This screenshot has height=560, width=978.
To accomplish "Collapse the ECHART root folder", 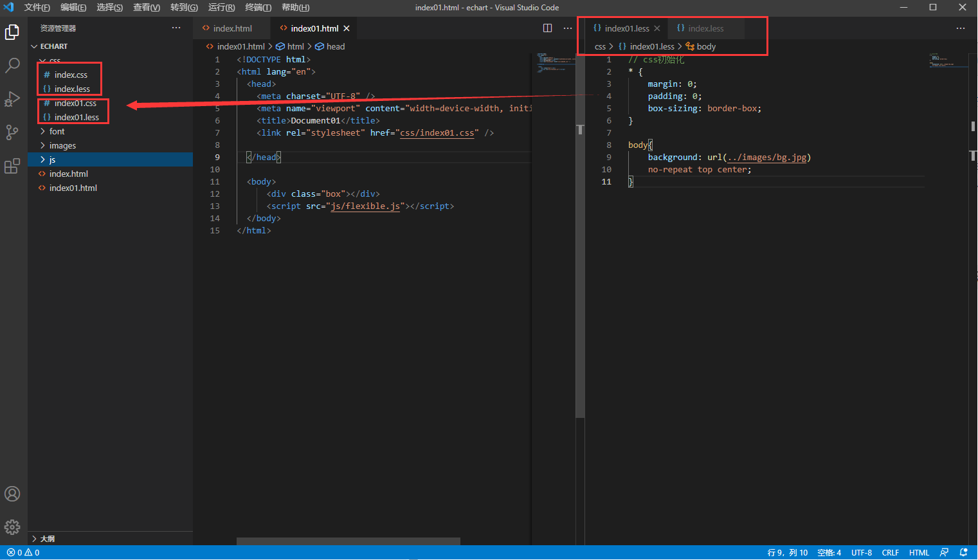I will (35, 46).
